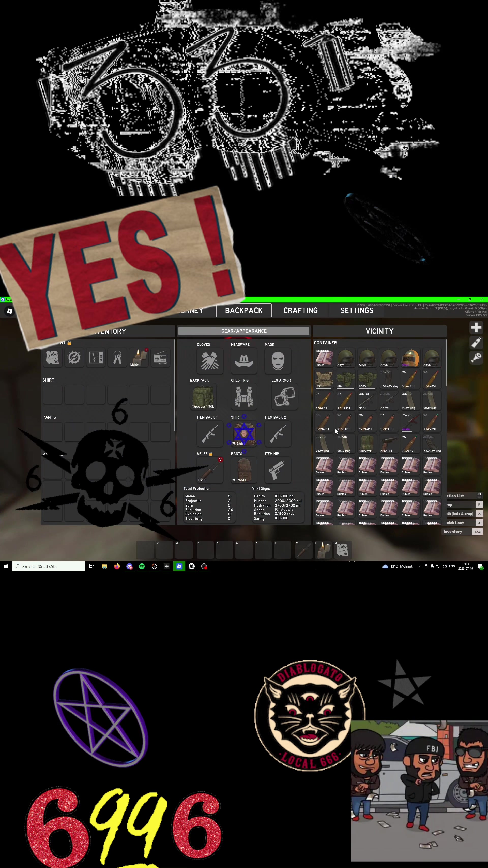Click the CHEST RIG slot
488x868 pixels.
(x=244, y=396)
